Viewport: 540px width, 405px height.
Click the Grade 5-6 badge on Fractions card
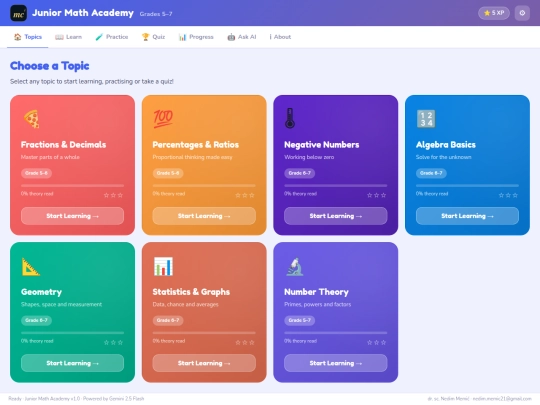36,173
